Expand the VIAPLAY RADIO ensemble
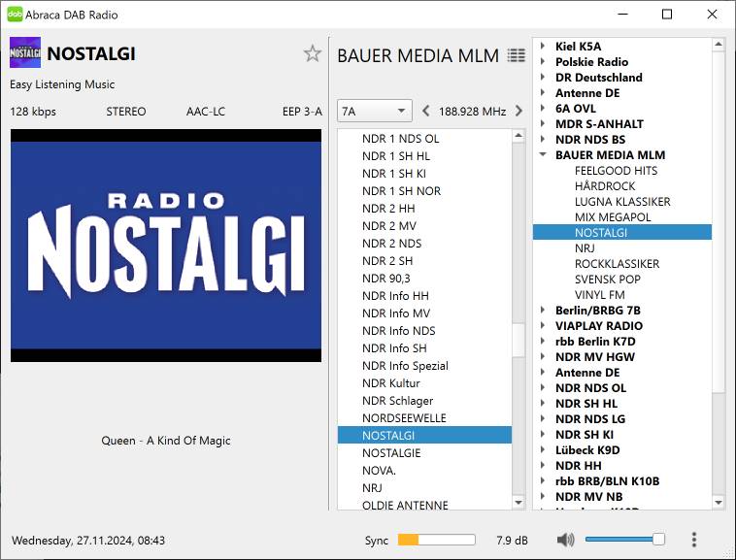Screen dimensions: 736x560 (x=543, y=326)
